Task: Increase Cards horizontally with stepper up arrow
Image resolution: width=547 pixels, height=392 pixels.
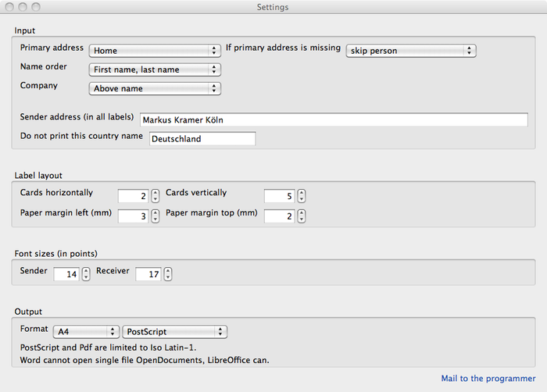Action: click(x=156, y=193)
